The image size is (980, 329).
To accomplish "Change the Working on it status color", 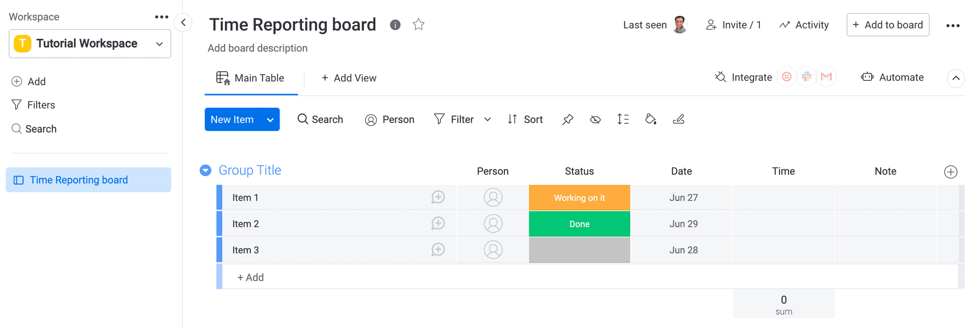I will tap(579, 197).
